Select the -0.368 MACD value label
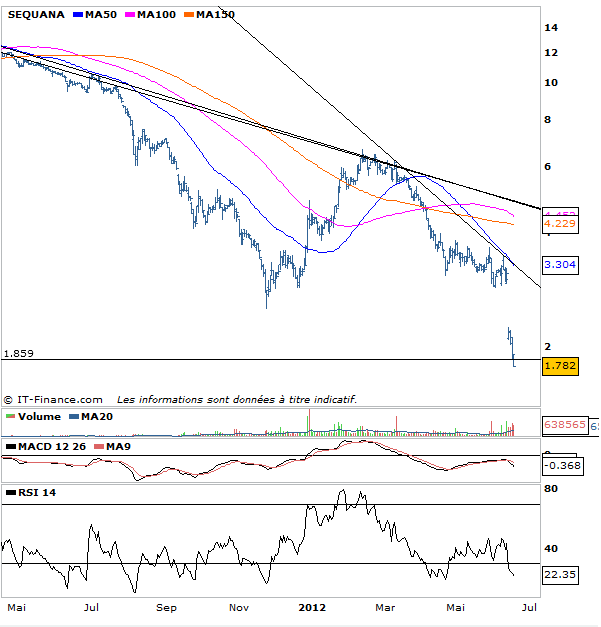This screenshot has width=601, height=627. (562, 464)
